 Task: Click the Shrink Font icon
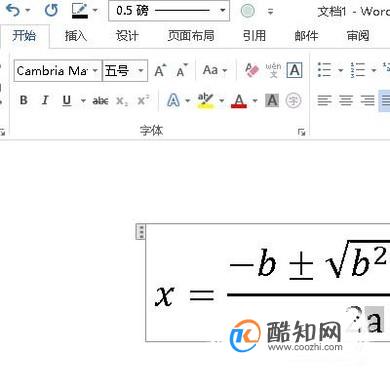tap(182, 71)
